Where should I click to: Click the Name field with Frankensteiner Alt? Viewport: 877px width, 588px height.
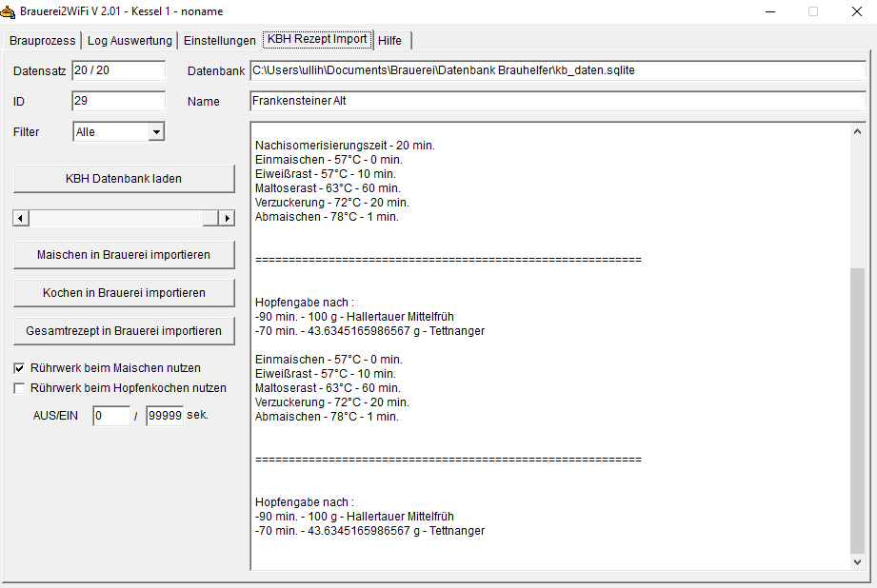pyautogui.click(x=557, y=102)
